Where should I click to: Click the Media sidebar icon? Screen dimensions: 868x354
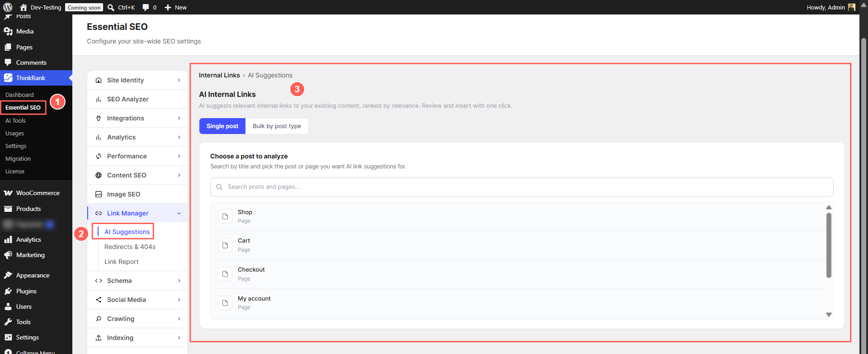point(8,31)
